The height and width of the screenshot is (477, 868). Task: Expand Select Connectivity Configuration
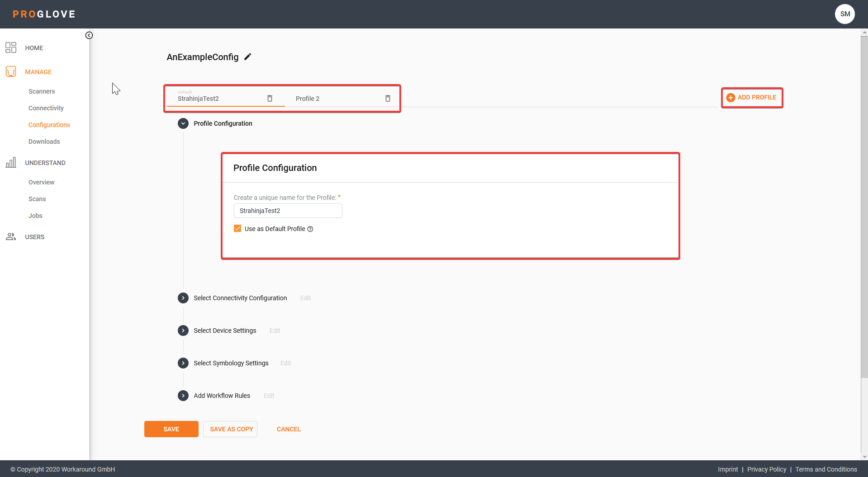[x=183, y=298]
